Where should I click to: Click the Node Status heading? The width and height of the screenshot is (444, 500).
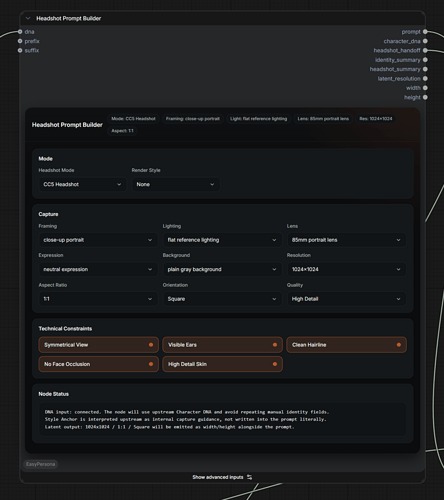(54, 394)
